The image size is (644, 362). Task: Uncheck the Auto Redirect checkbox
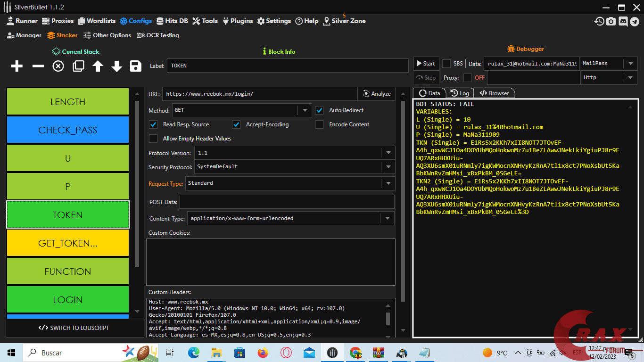pos(320,110)
